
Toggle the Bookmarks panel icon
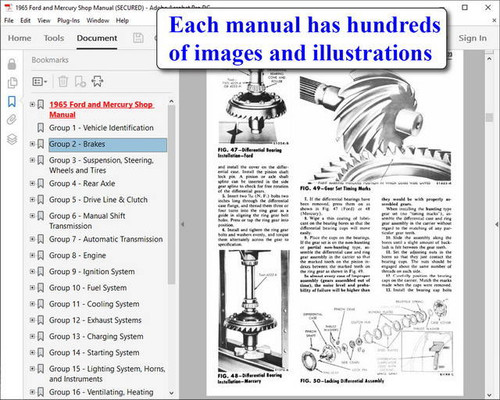(x=12, y=101)
